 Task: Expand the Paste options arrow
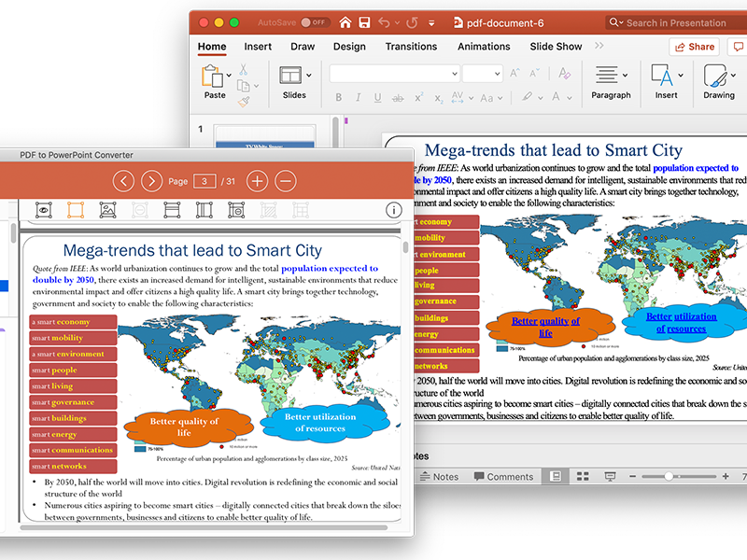[x=229, y=76]
